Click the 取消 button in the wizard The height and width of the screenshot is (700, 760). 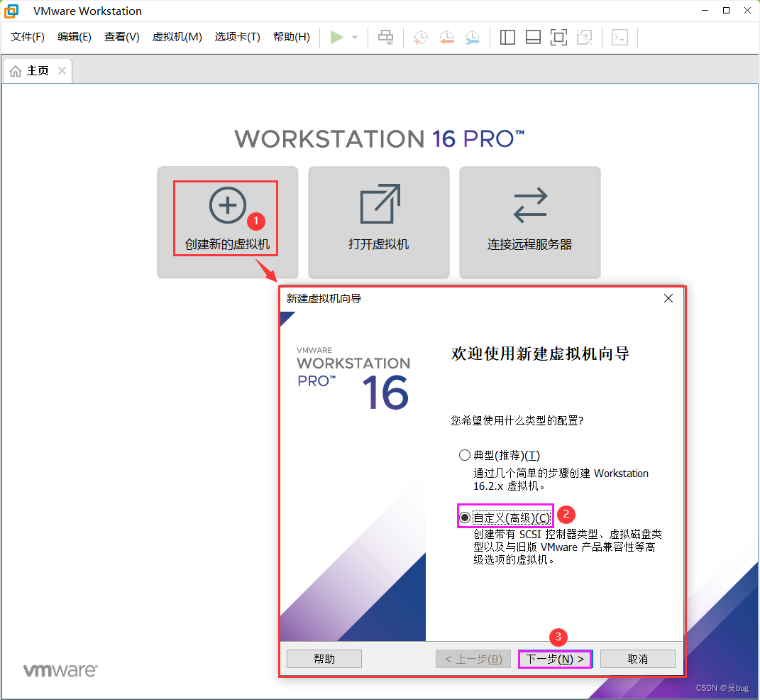point(638,659)
